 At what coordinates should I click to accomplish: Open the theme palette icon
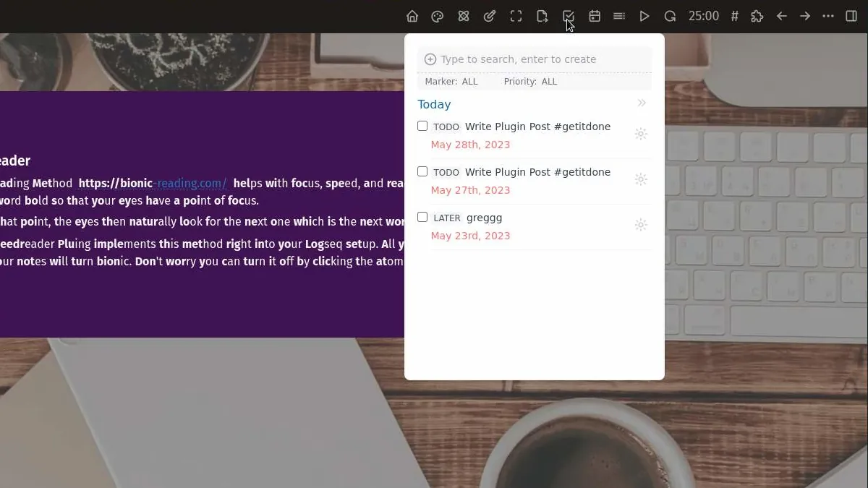(x=438, y=16)
